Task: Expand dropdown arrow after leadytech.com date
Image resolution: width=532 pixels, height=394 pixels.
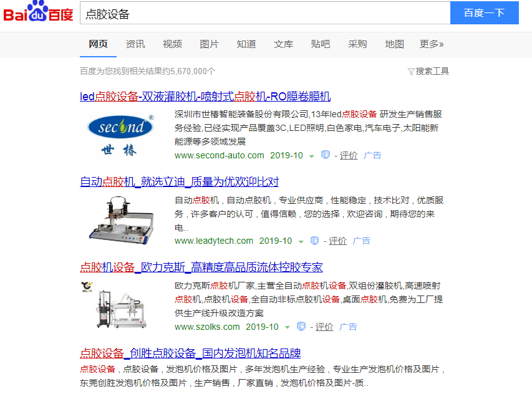Action: coord(301,242)
